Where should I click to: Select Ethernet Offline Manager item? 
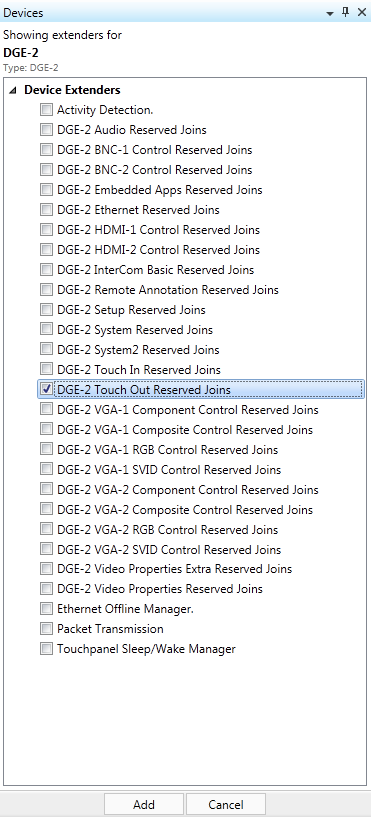[x=125, y=609]
